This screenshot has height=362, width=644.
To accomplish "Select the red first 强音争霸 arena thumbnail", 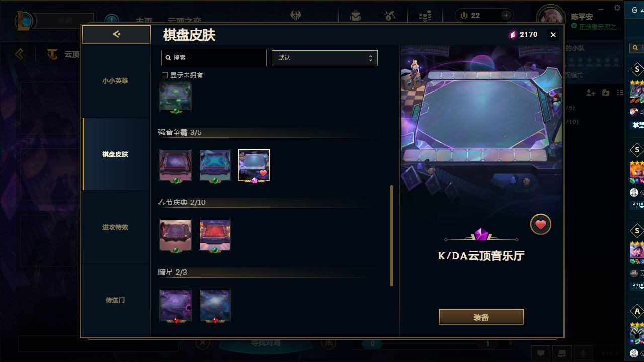I will pyautogui.click(x=176, y=165).
